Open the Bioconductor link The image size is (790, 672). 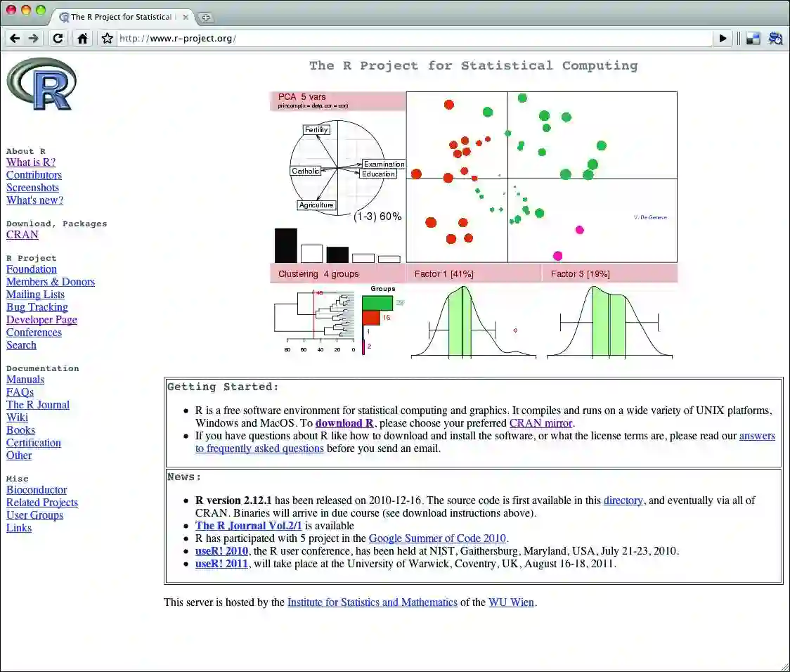coord(37,490)
